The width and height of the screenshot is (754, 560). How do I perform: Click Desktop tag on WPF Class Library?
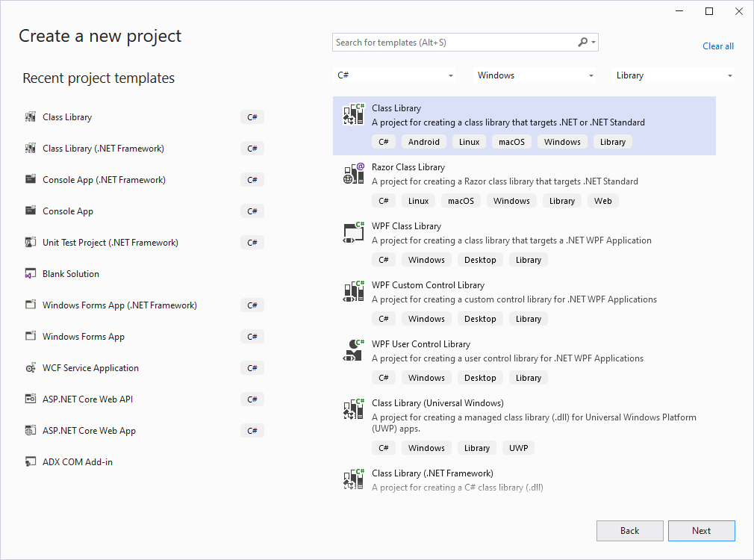(x=480, y=260)
